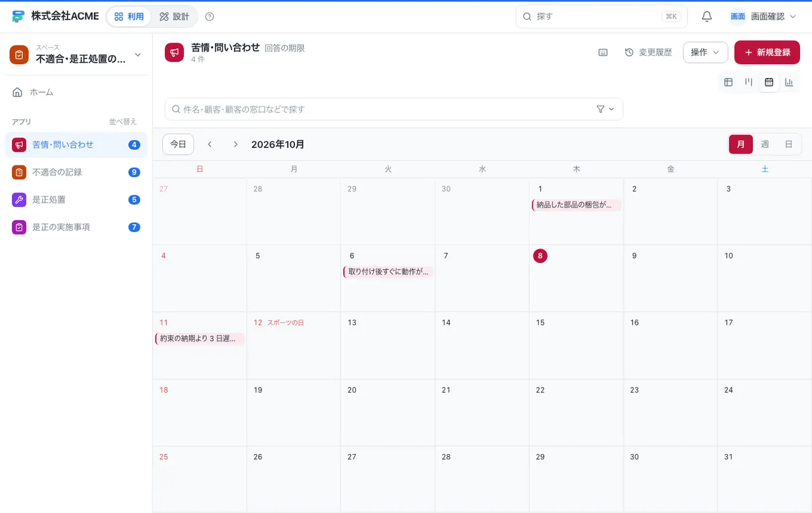Go to previous month arrow

[x=209, y=145]
